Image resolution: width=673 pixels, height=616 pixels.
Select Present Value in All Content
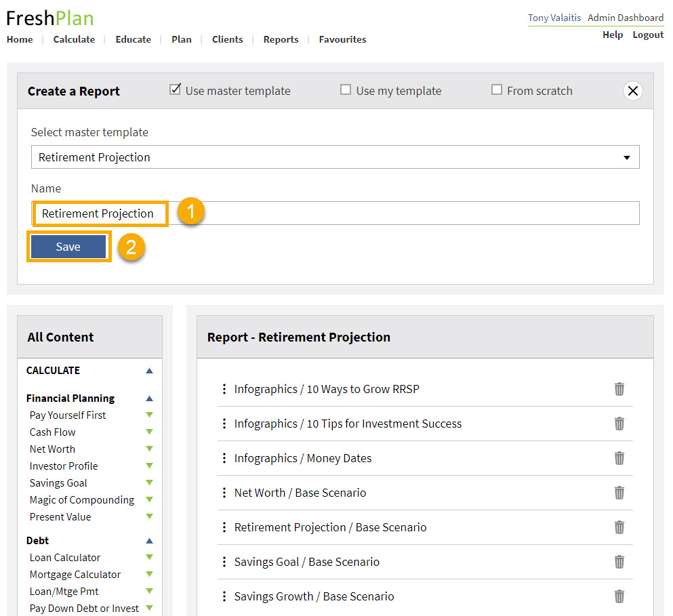coord(60,517)
